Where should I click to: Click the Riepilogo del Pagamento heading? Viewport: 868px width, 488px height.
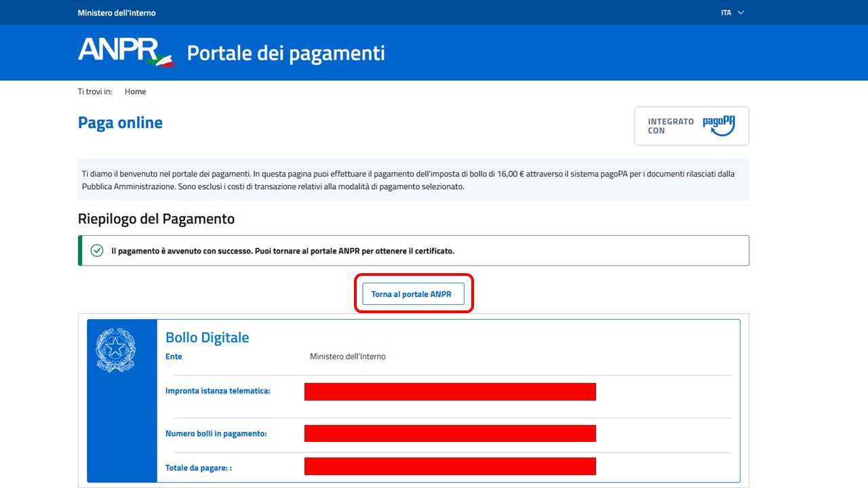coord(156,219)
